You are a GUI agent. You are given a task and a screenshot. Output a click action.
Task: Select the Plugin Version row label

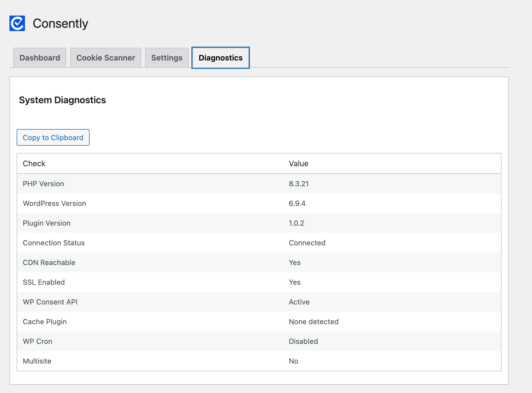coord(47,223)
